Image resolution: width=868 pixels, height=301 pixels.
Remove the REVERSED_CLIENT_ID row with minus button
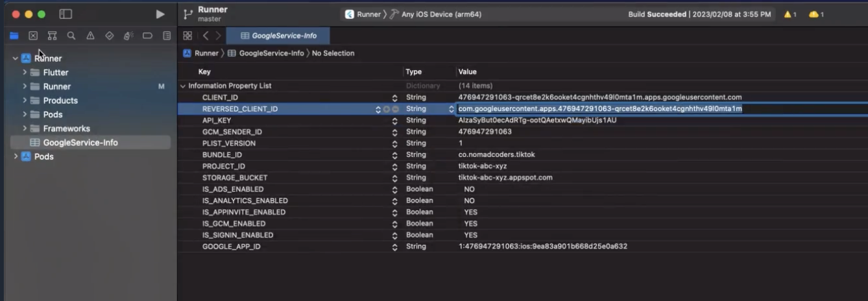pyautogui.click(x=395, y=109)
